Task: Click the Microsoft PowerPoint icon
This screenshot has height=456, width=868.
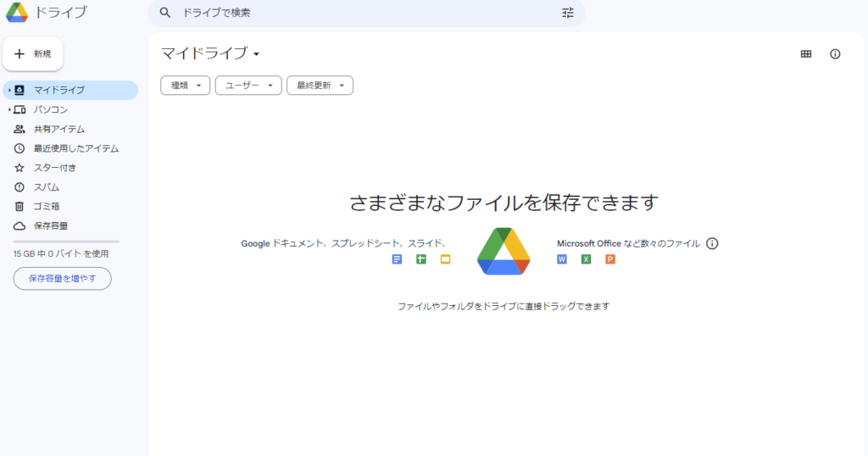Action: pyautogui.click(x=610, y=259)
